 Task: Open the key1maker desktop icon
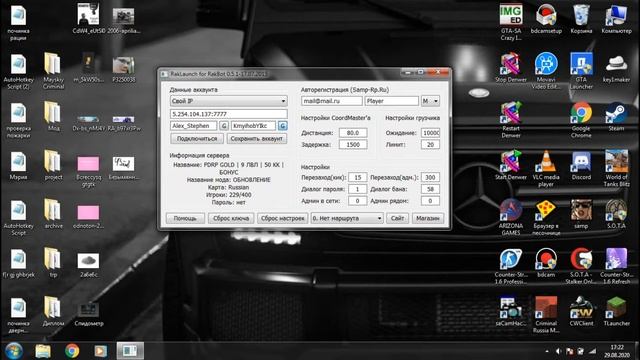click(616, 68)
